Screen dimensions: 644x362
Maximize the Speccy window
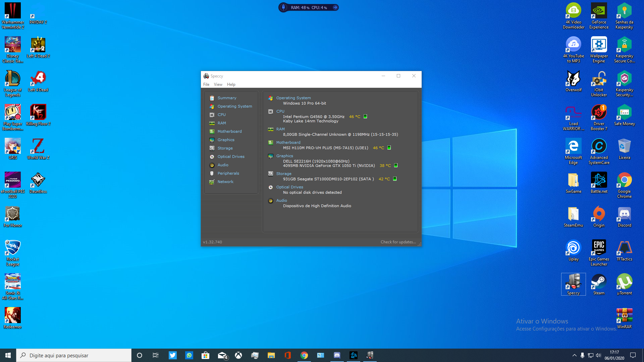click(398, 76)
